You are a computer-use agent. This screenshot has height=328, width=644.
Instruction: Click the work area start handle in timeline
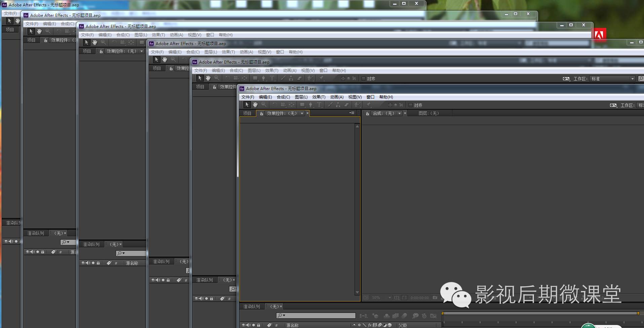[x=443, y=313]
